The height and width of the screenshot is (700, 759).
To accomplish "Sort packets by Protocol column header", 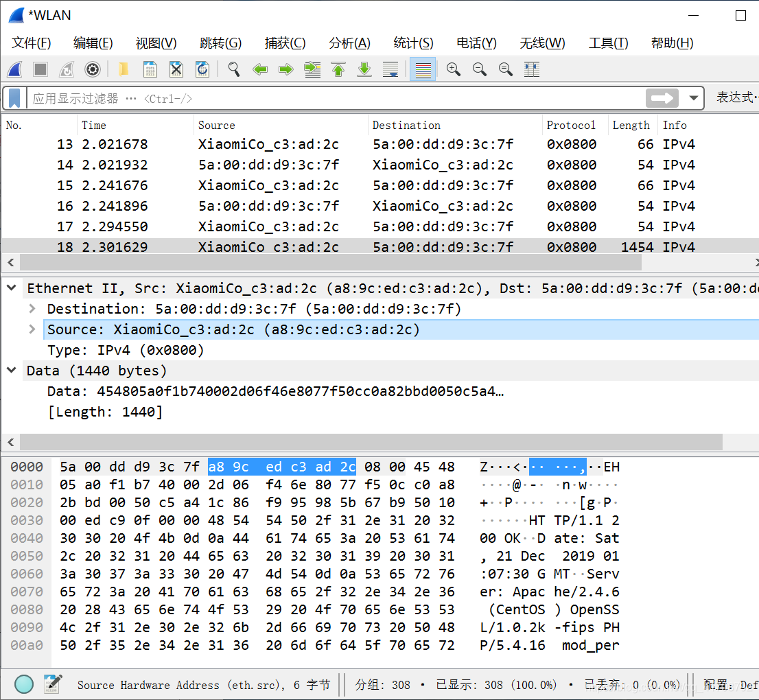I will tap(575, 125).
